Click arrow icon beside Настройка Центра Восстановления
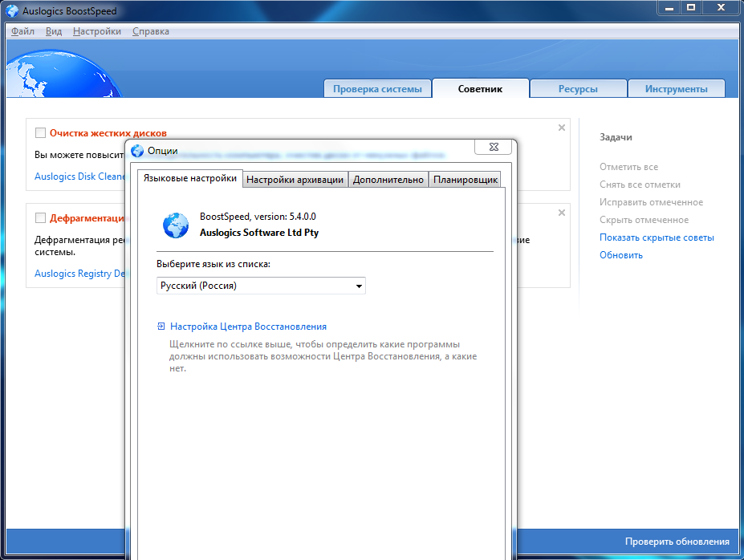 pyautogui.click(x=161, y=327)
